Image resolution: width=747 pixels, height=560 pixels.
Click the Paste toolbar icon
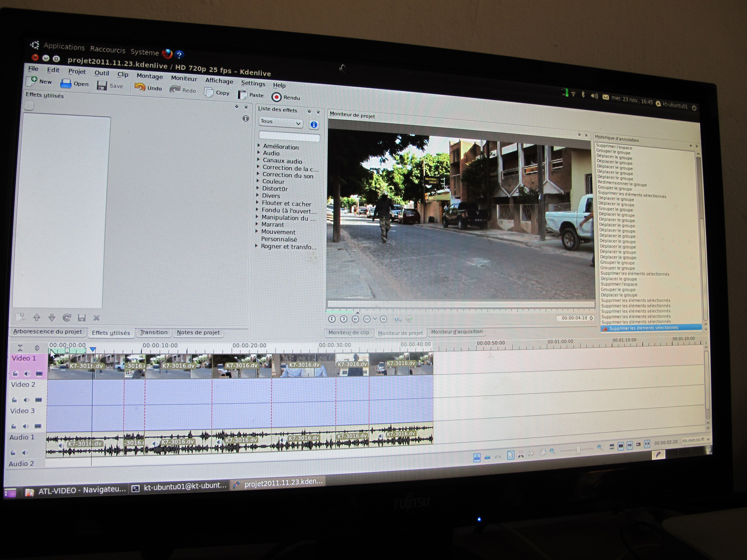242,95
